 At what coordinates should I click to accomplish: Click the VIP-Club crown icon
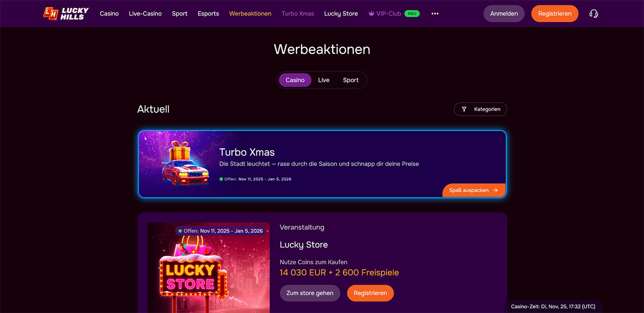pos(372,14)
